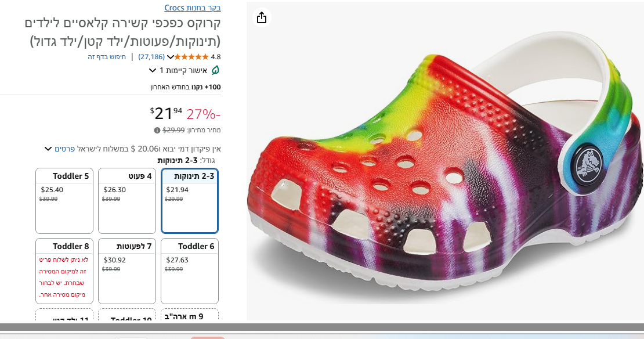
Task: Choose the Toddler 5 size option
Action: 64,200
